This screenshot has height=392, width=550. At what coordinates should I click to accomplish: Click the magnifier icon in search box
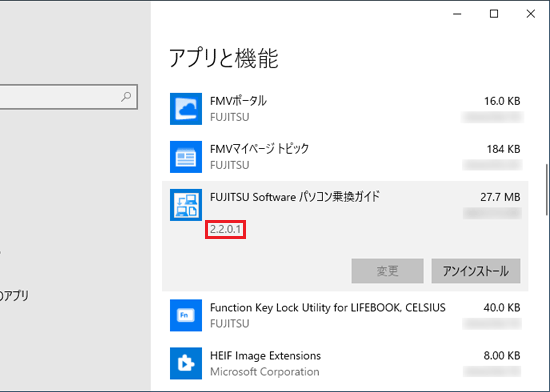pyautogui.click(x=126, y=96)
